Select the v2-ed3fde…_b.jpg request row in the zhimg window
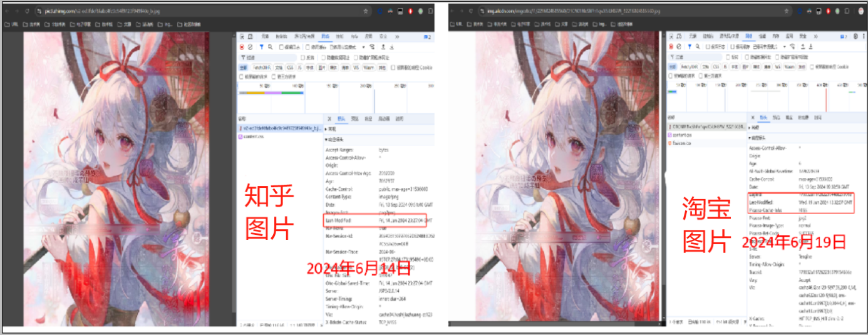 (281, 128)
